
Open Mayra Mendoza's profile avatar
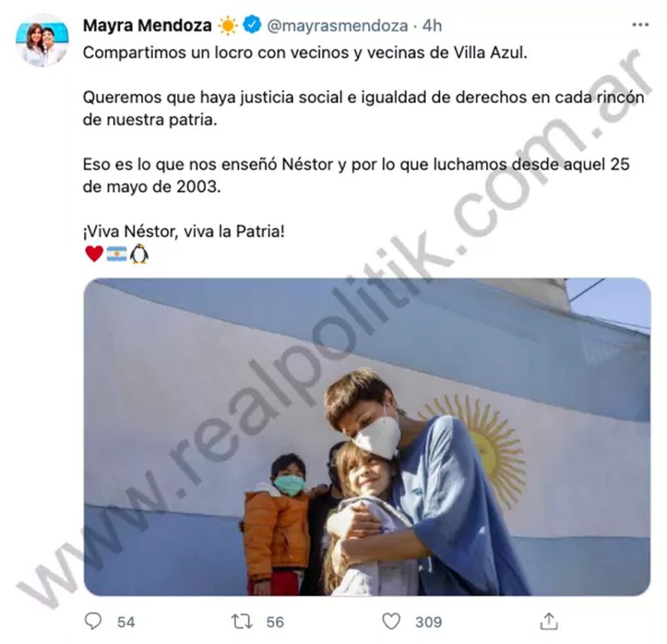[42, 40]
